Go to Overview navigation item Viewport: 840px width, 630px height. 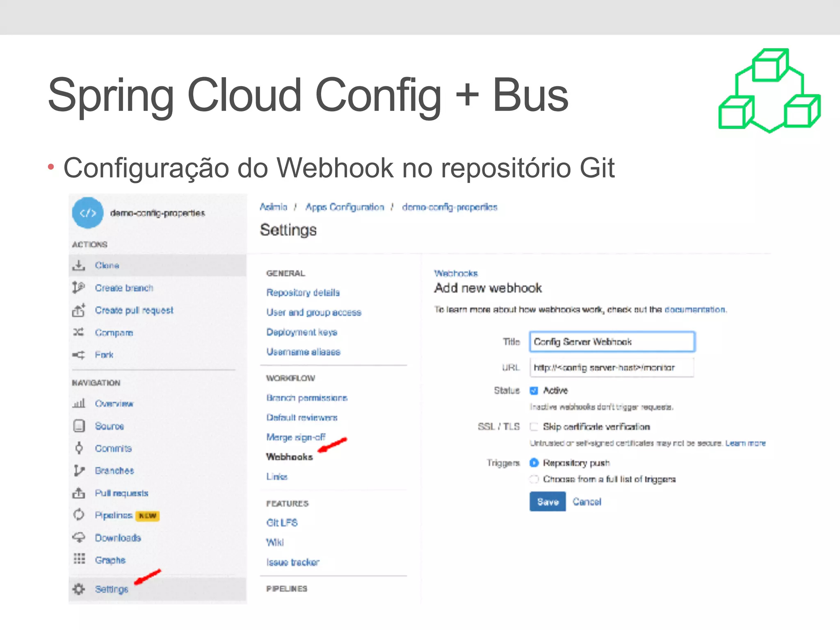(x=114, y=404)
